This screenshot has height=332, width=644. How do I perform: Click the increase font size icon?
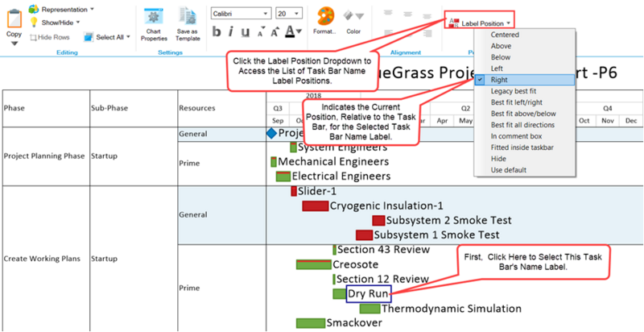coord(274,31)
